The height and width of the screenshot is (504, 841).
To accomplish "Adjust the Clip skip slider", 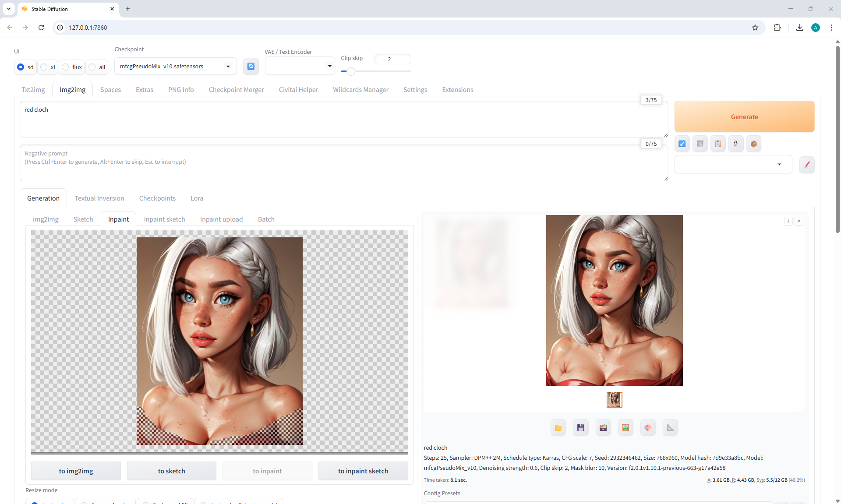I will 350,71.
